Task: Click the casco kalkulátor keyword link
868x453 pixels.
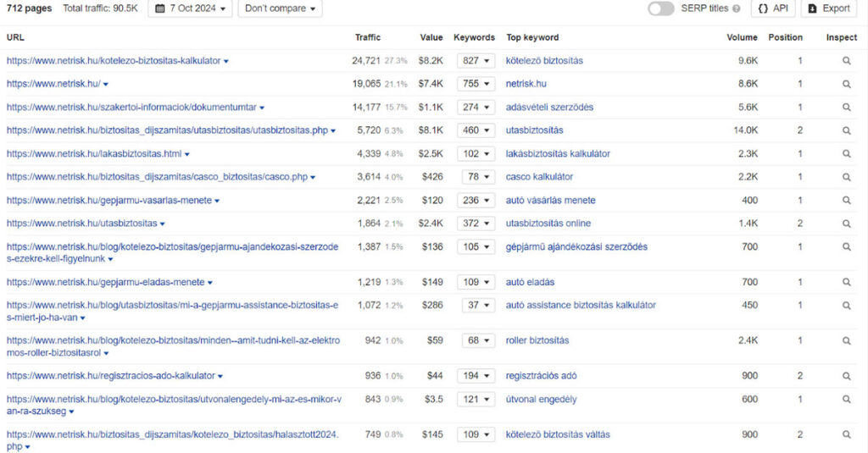Action: [x=539, y=177]
